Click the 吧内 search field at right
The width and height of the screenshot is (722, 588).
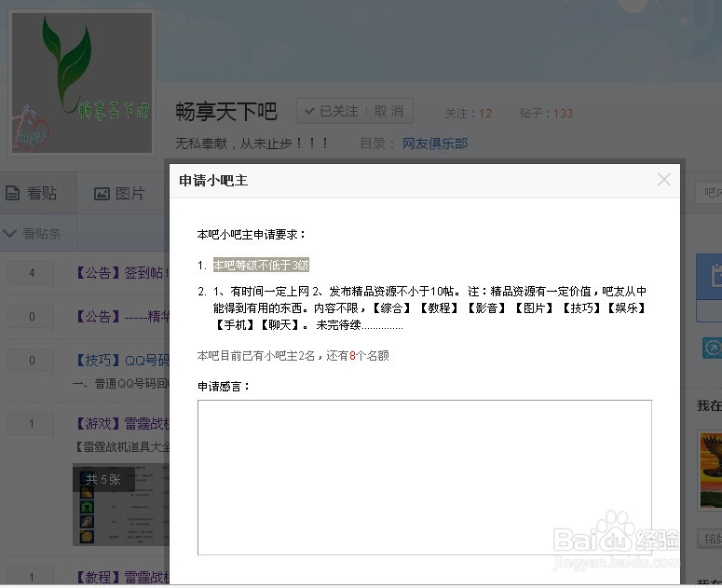point(709,193)
